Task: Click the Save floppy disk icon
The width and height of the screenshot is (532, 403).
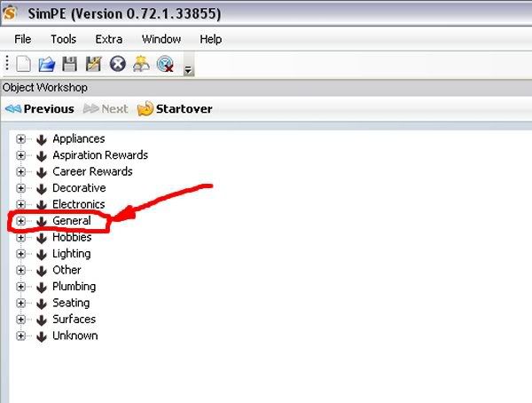Action: pyautogui.click(x=69, y=64)
